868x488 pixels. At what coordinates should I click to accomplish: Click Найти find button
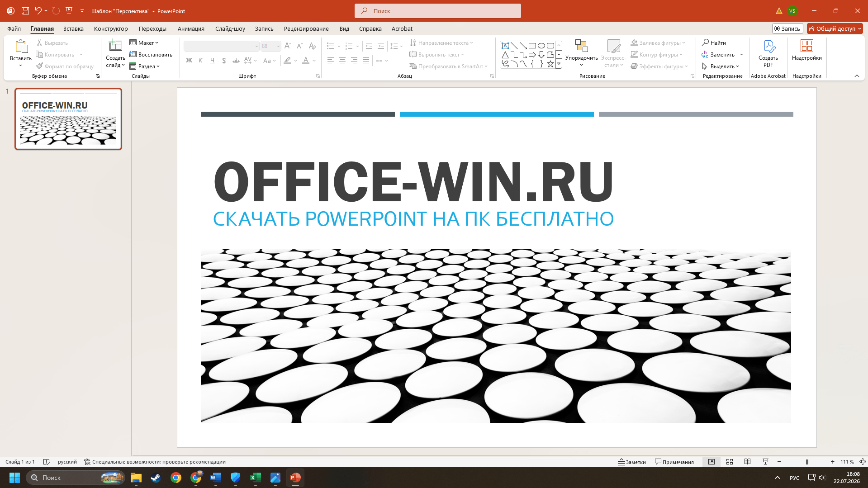(x=714, y=43)
